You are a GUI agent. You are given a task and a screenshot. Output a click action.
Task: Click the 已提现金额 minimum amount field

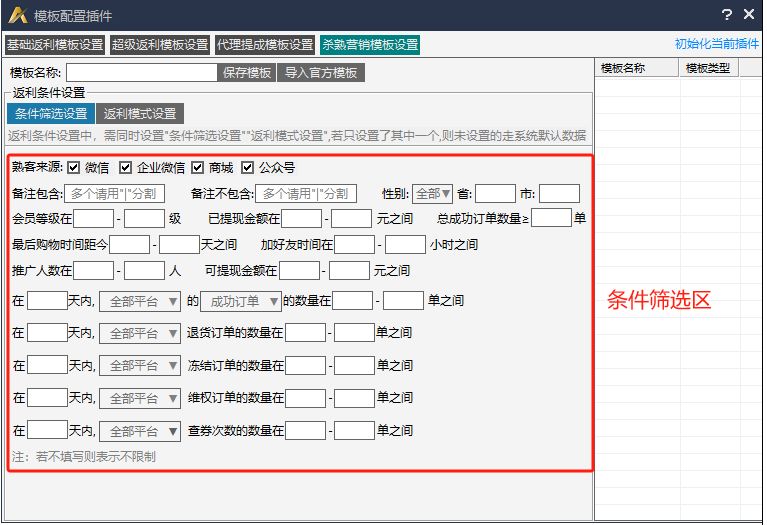click(x=301, y=218)
